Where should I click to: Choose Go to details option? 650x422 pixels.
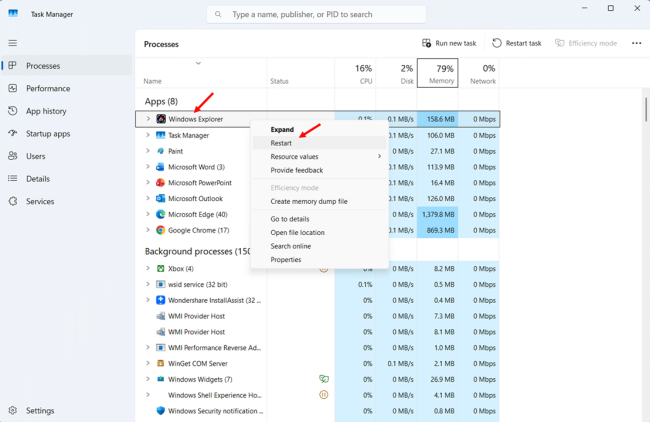[319, 219]
